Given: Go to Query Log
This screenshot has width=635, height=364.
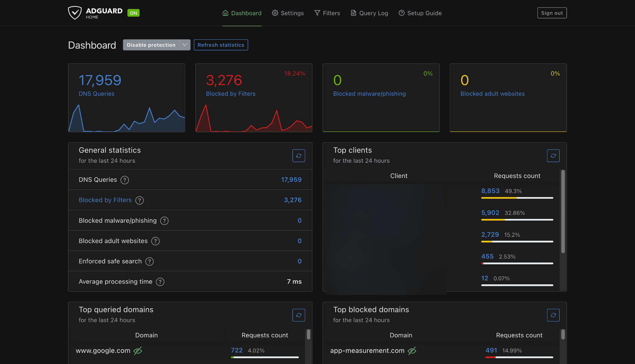Looking at the screenshot, I should [369, 13].
